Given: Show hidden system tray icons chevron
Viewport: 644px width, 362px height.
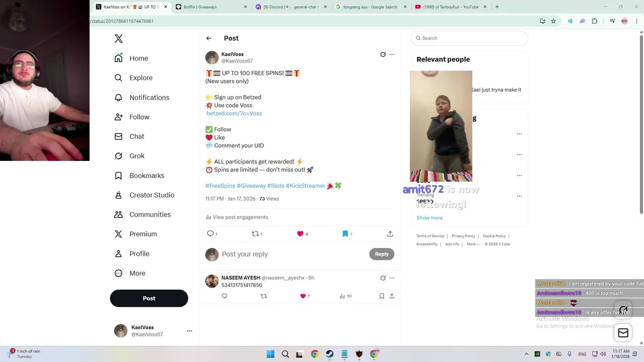Looking at the screenshot, I should (526, 354).
